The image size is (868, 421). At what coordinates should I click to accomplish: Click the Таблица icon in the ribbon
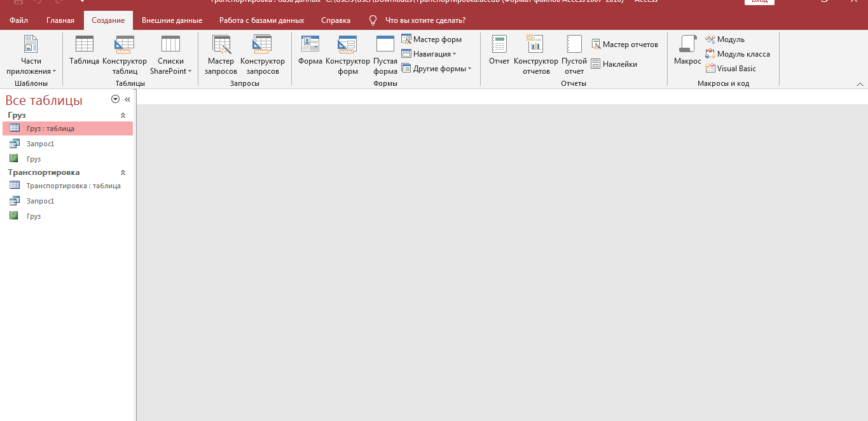(x=84, y=51)
